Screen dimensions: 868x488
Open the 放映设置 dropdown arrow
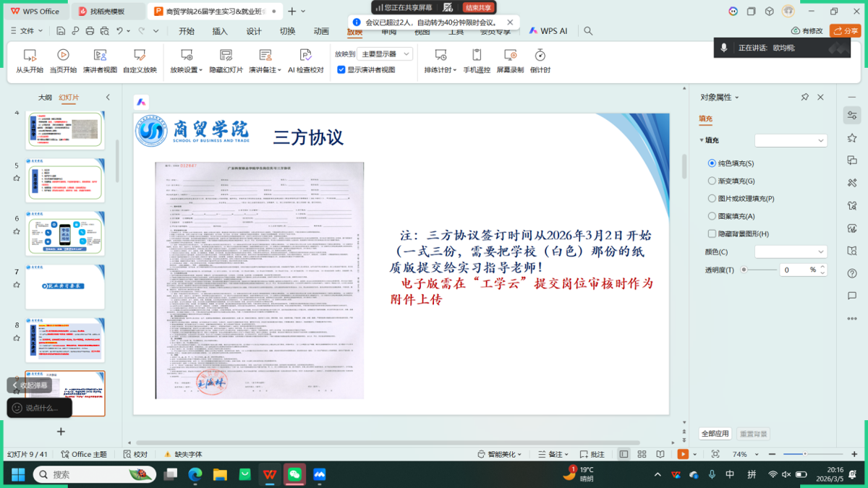pos(200,70)
